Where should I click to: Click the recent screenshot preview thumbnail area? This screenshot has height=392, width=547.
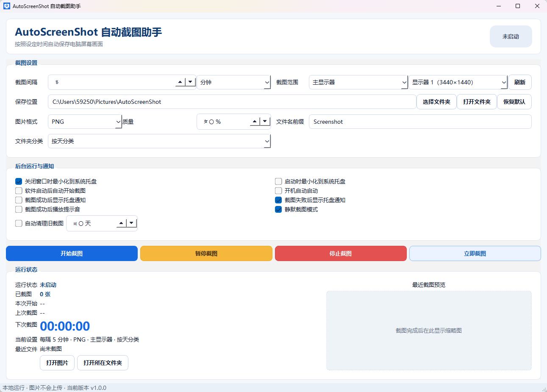429,331
